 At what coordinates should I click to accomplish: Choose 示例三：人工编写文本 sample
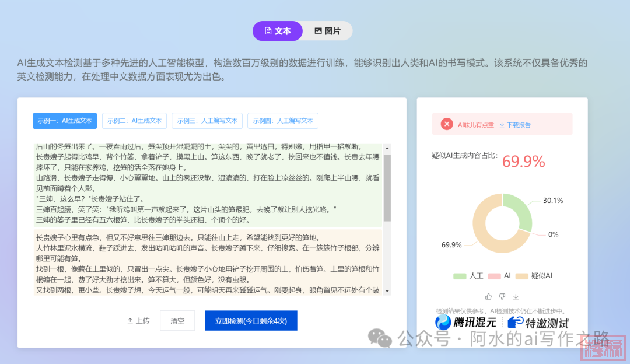click(x=207, y=121)
